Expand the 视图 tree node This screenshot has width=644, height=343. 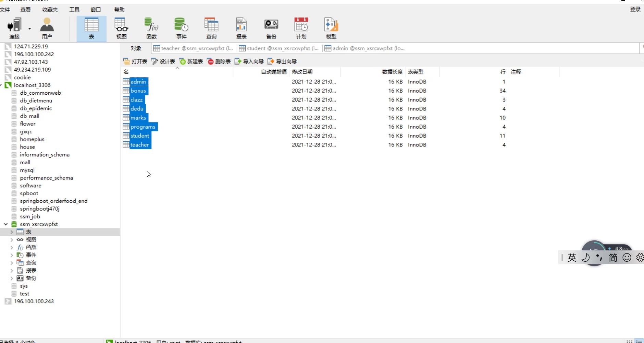(12, 239)
